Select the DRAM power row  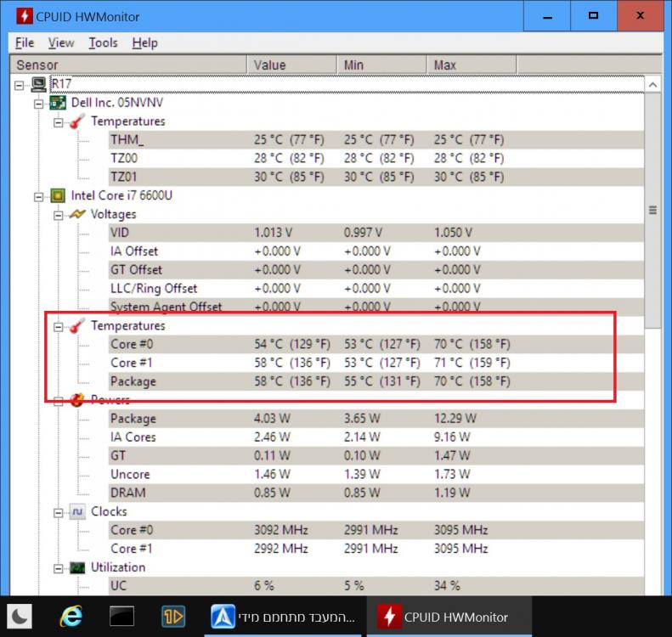pos(376,493)
